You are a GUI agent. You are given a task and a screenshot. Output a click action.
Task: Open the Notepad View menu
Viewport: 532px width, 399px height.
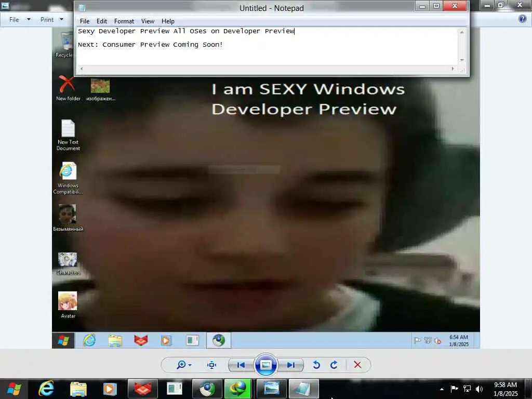(x=148, y=21)
